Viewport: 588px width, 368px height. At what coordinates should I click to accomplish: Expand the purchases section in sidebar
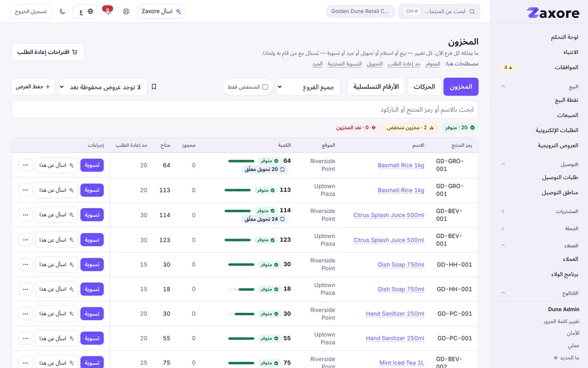(503, 212)
